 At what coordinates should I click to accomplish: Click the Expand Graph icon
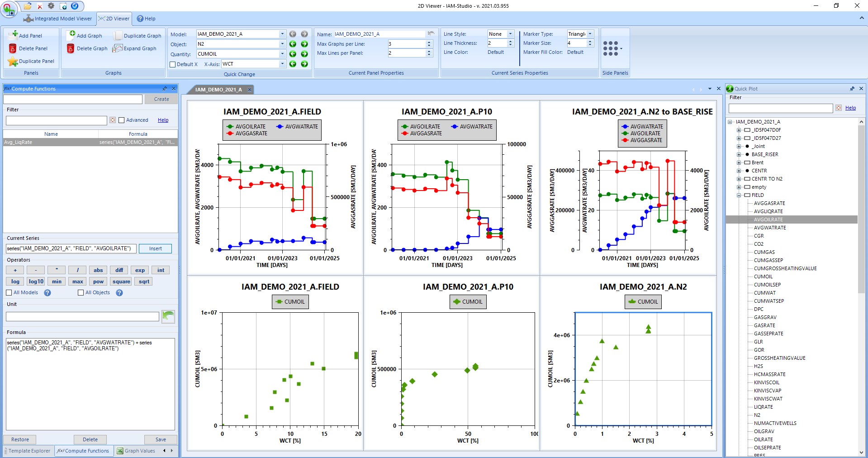(118, 48)
